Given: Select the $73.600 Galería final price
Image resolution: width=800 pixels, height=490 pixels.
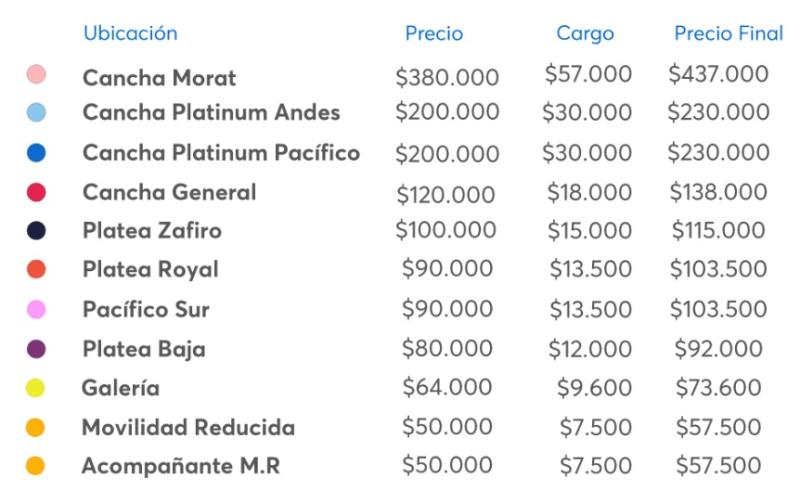Looking at the screenshot, I should 719,388.
